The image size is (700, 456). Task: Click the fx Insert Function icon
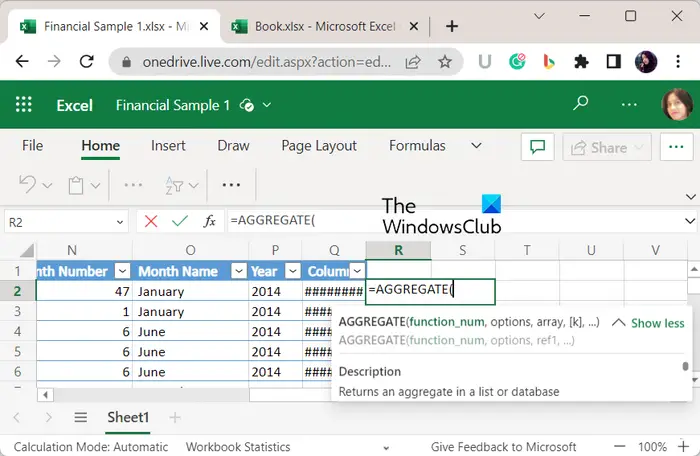coord(209,221)
